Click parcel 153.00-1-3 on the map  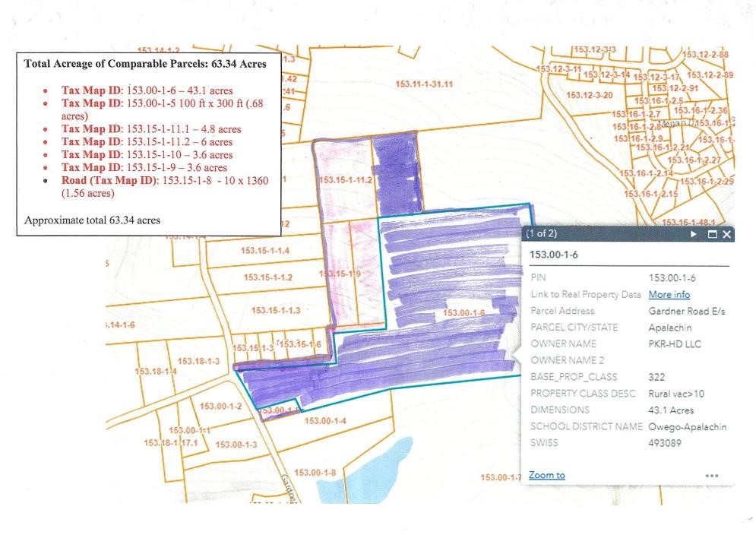(x=236, y=444)
